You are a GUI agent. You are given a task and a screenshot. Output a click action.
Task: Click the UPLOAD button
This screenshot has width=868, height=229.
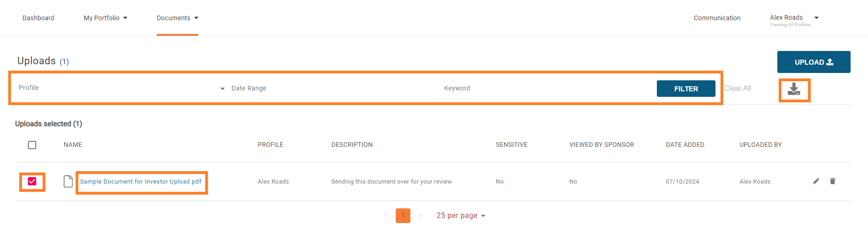tap(813, 62)
